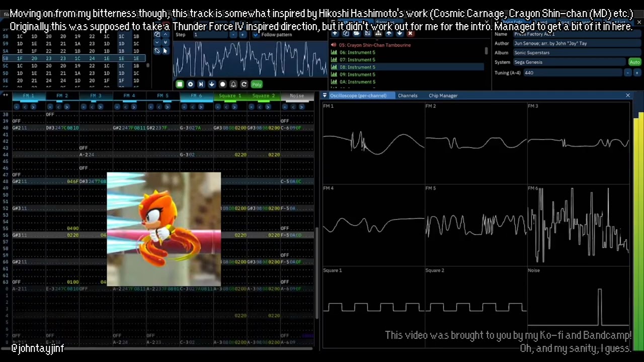Mute the FM 2 channel header
The height and width of the screenshot is (362, 644).
(62, 96)
